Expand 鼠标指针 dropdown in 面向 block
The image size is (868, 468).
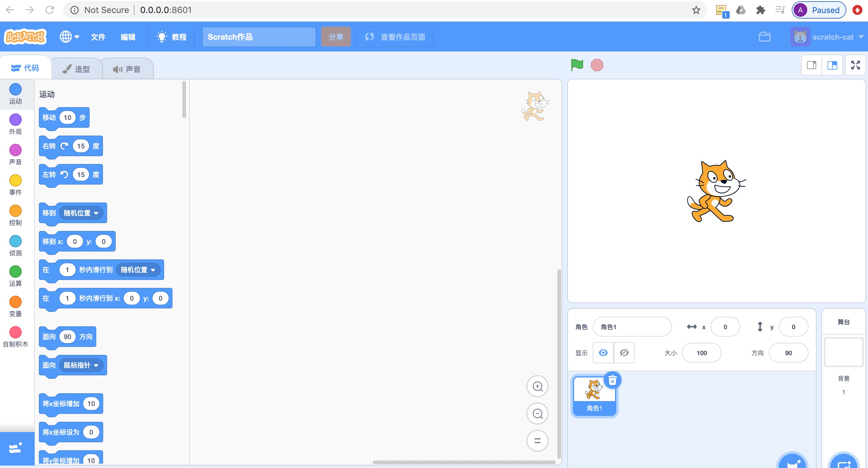(96, 365)
